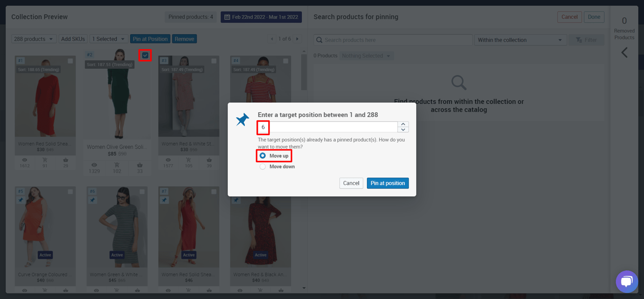Expand the Within the collection dropdown

click(520, 40)
